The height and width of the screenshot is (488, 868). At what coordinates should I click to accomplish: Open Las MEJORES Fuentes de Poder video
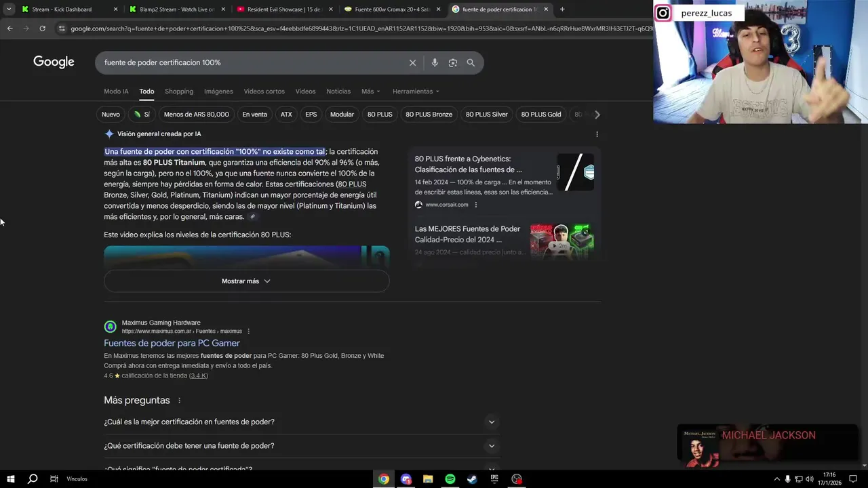467,235
